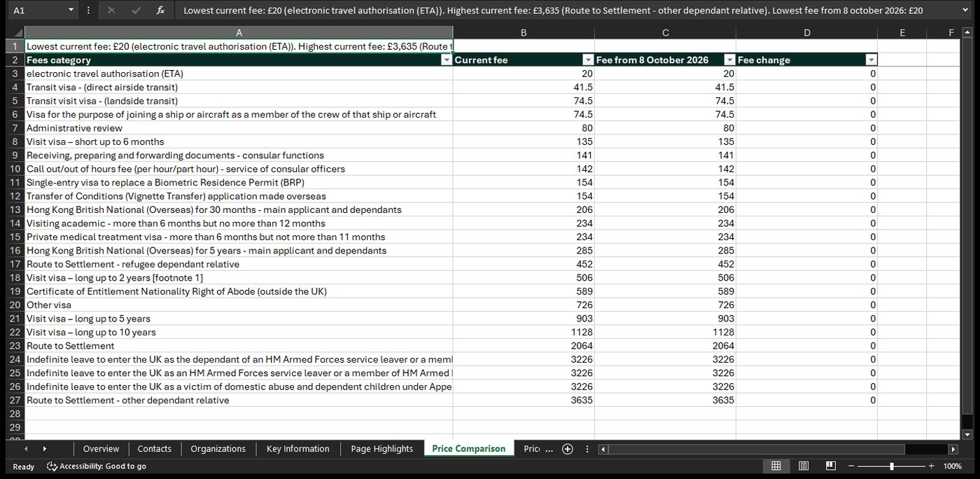Click the Enter checkmark icon in formula bar
The height and width of the screenshot is (479, 980).
click(x=136, y=11)
